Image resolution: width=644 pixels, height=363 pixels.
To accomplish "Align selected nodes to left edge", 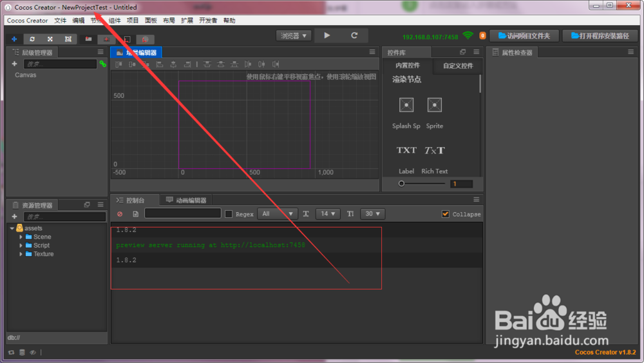I will click(160, 64).
